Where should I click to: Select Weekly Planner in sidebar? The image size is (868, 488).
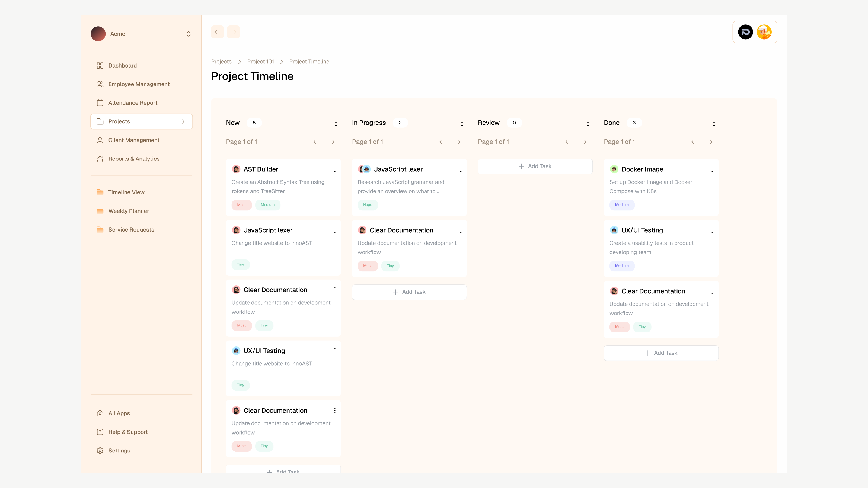128,211
